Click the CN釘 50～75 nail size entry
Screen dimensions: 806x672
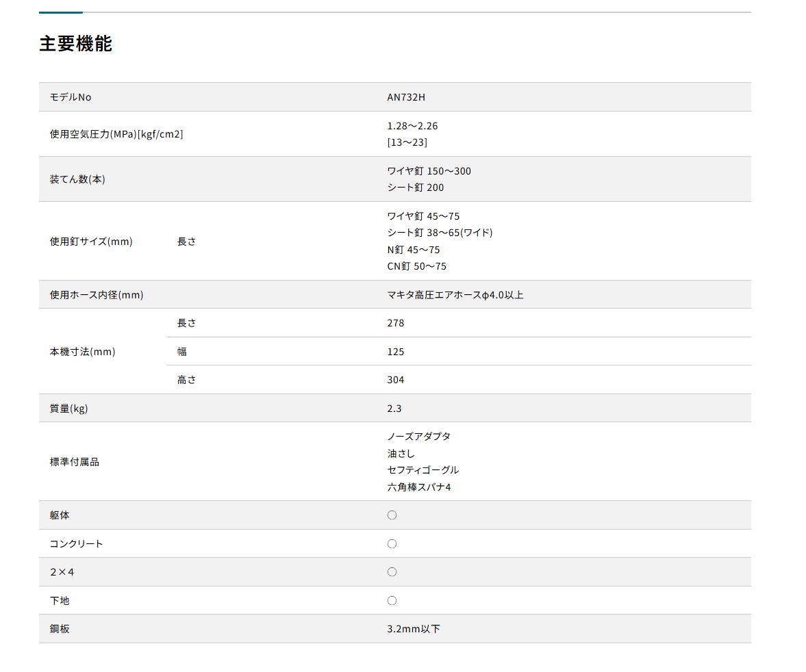(x=416, y=266)
